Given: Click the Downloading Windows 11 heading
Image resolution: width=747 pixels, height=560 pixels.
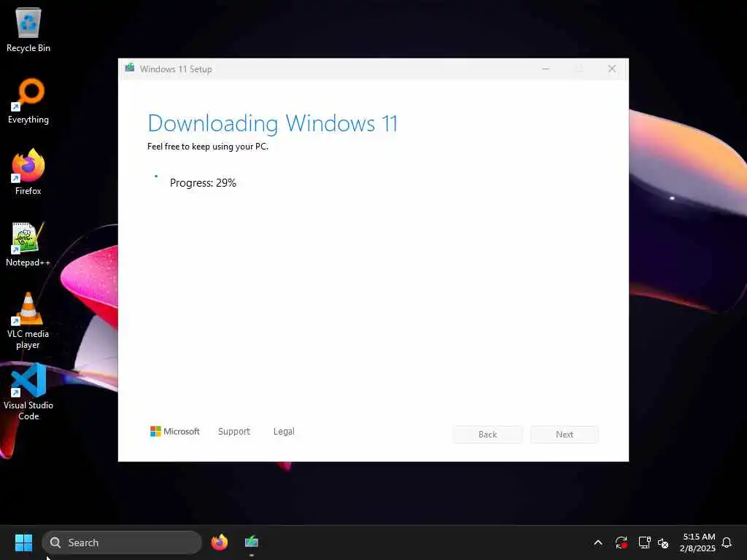Looking at the screenshot, I should [x=273, y=123].
